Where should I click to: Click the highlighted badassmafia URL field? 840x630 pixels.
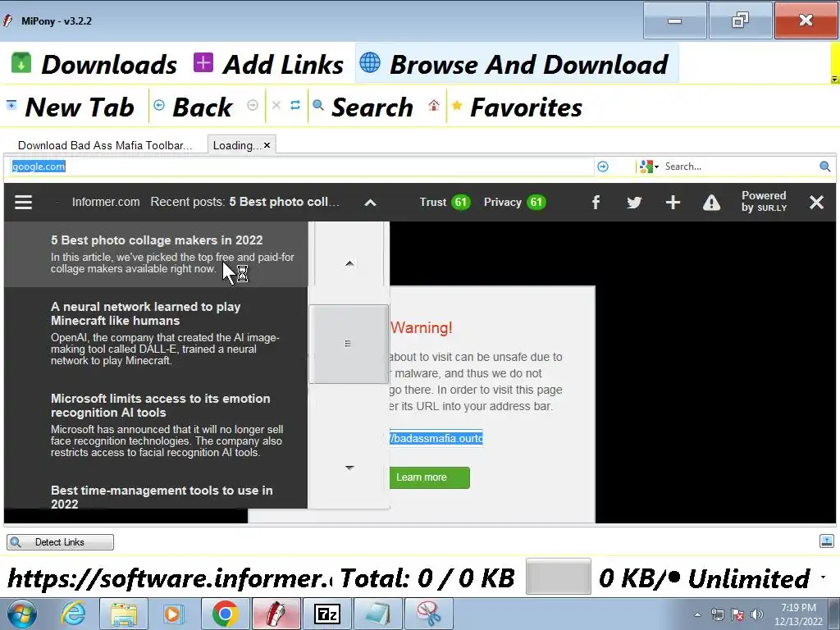coord(436,438)
